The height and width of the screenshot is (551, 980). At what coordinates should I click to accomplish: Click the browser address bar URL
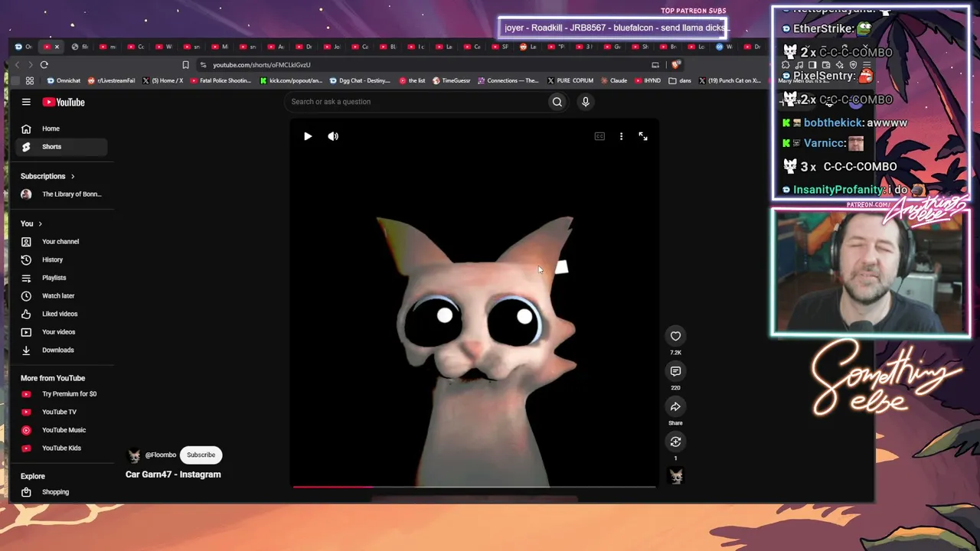point(262,65)
